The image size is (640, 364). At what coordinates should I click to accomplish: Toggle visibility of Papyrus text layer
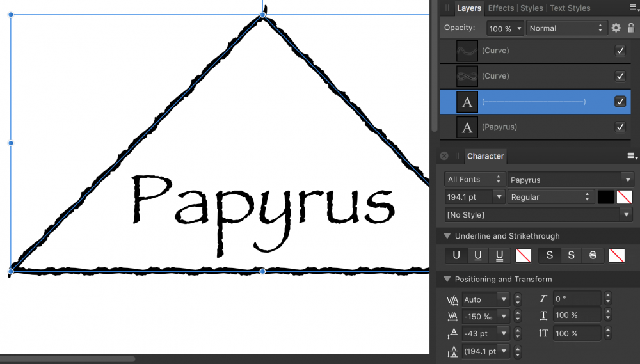pos(620,127)
